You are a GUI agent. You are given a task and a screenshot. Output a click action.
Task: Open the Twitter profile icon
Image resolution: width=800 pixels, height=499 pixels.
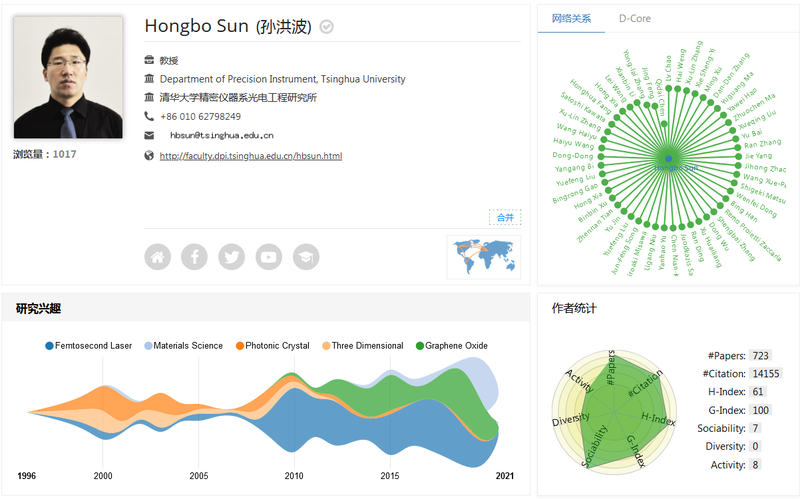(x=231, y=257)
